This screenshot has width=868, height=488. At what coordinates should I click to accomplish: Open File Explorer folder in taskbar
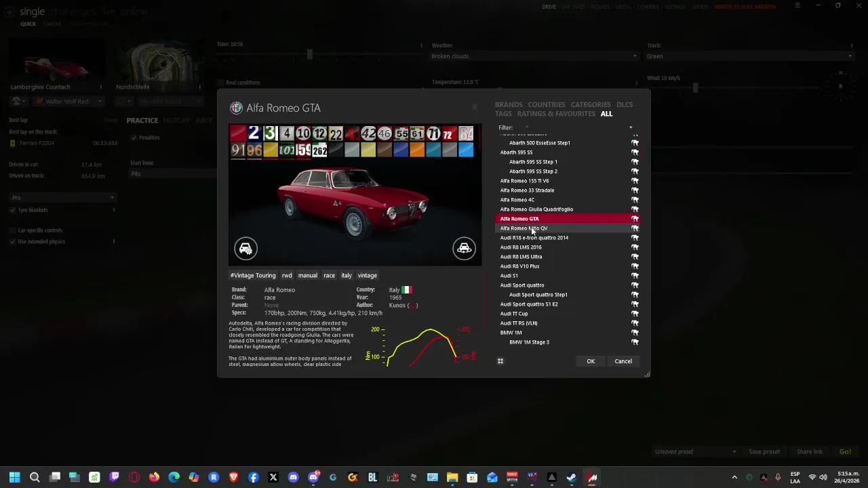[x=452, y=477]
